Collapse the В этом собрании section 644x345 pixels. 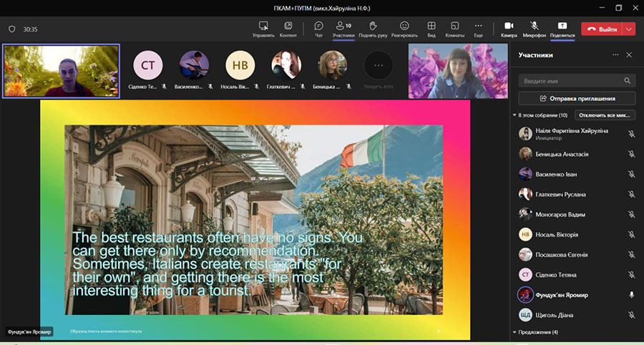tap(514, 115)
